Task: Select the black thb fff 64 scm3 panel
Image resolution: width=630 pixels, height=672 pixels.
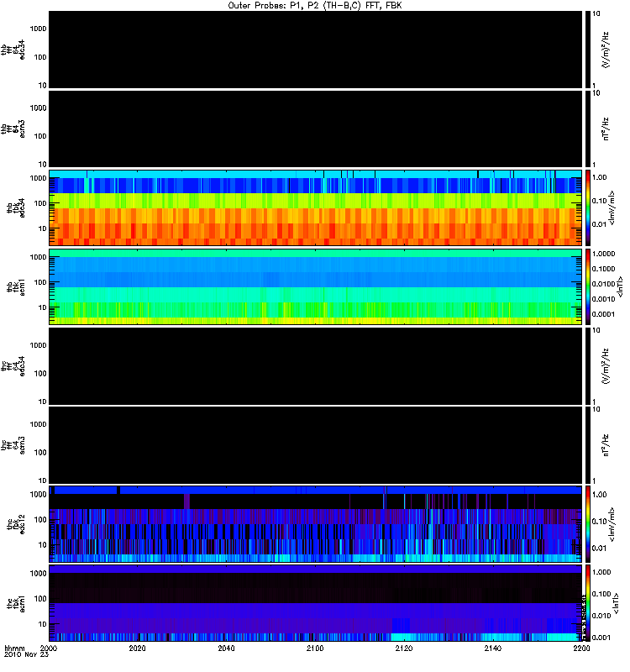Action: coord(316,129)
